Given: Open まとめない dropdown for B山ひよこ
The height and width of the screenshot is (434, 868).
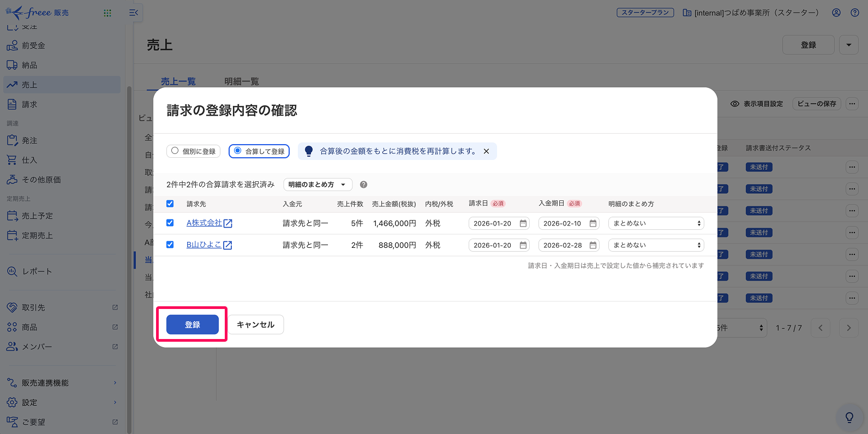Looking at the screenshot, I should pos(656,245).
